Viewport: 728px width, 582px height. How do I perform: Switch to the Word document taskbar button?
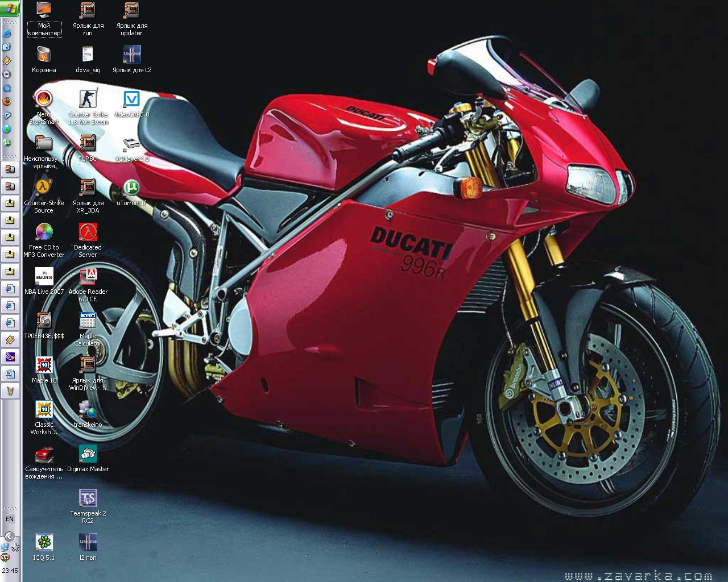[10, 374]
